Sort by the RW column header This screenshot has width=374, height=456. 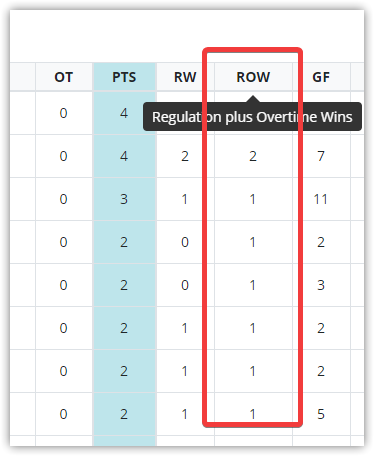tap(185, 77)
